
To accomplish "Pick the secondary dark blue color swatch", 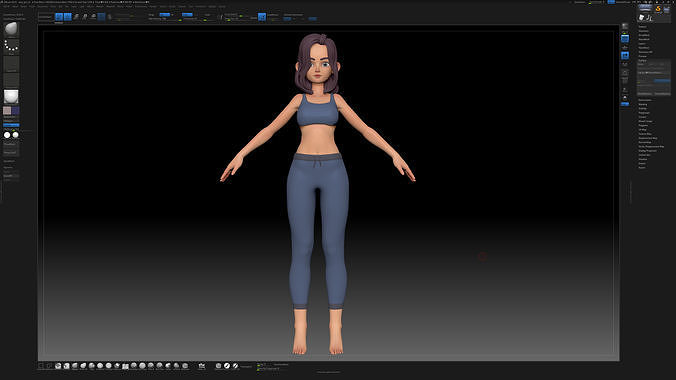I will [x=16, y=111].
